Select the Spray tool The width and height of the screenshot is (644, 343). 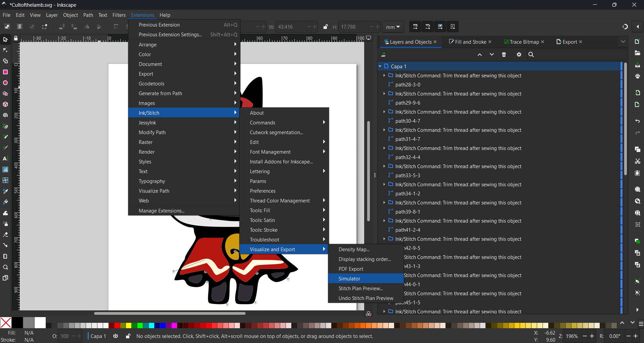tap(5, 224)
